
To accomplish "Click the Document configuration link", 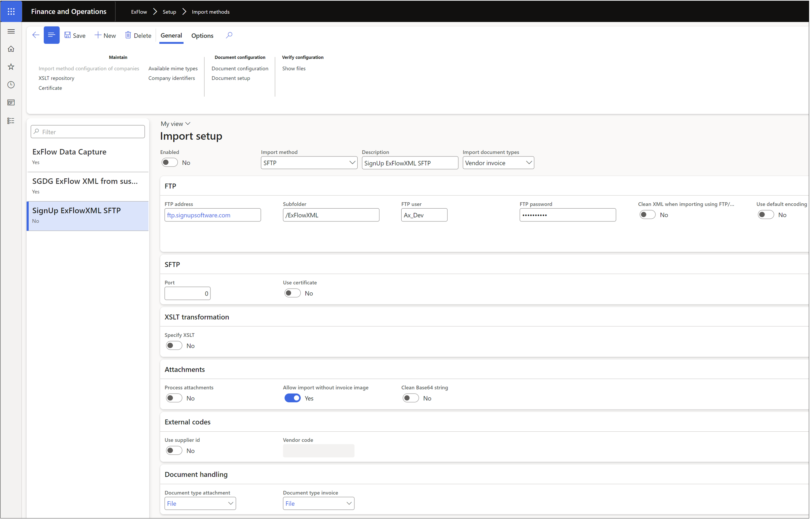I will 239,68.
